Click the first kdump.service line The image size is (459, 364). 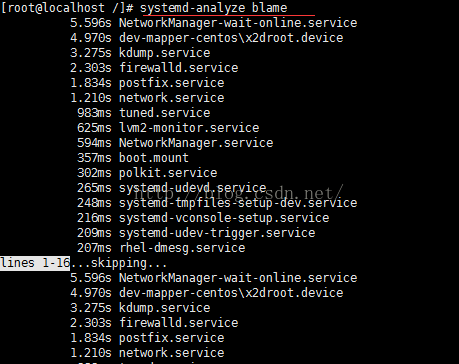[140, 53]
